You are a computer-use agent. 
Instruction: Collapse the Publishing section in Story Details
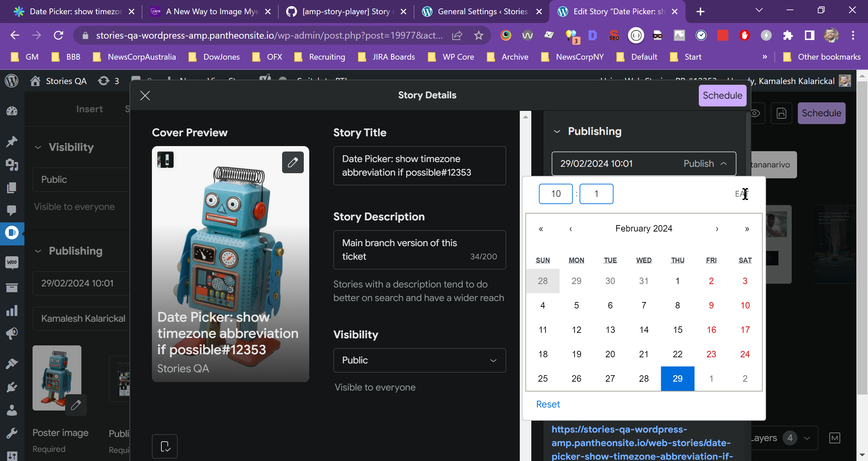click(557, 132)
